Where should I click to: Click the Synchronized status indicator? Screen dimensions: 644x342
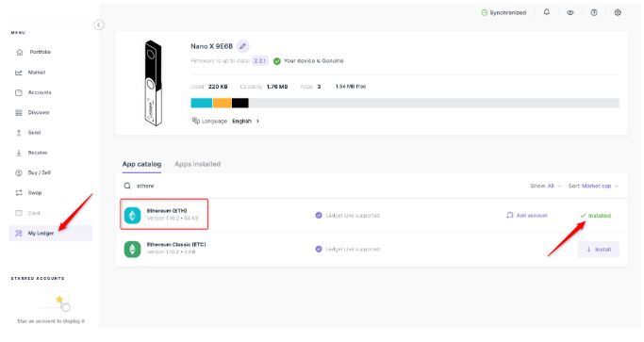coord(504,13)
